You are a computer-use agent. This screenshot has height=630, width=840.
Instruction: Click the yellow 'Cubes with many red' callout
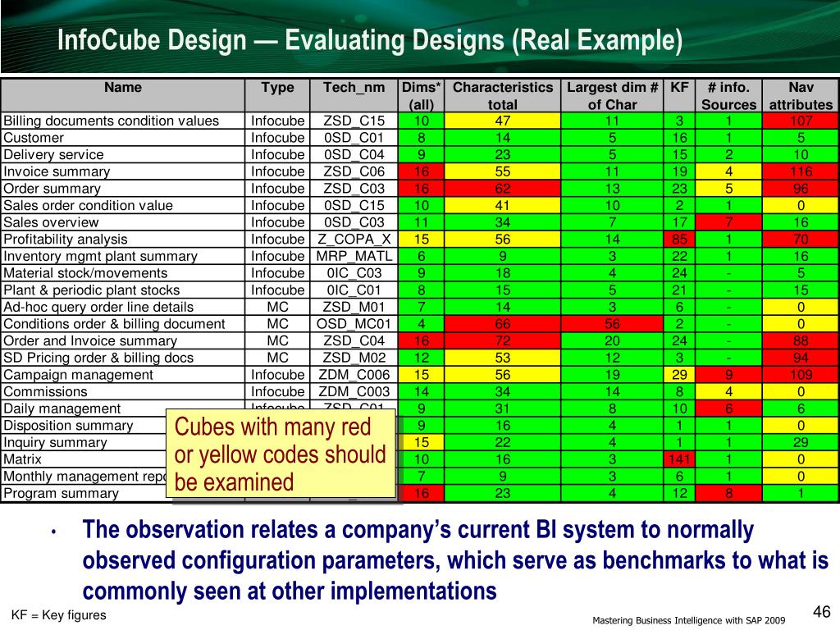pos(281,454)
